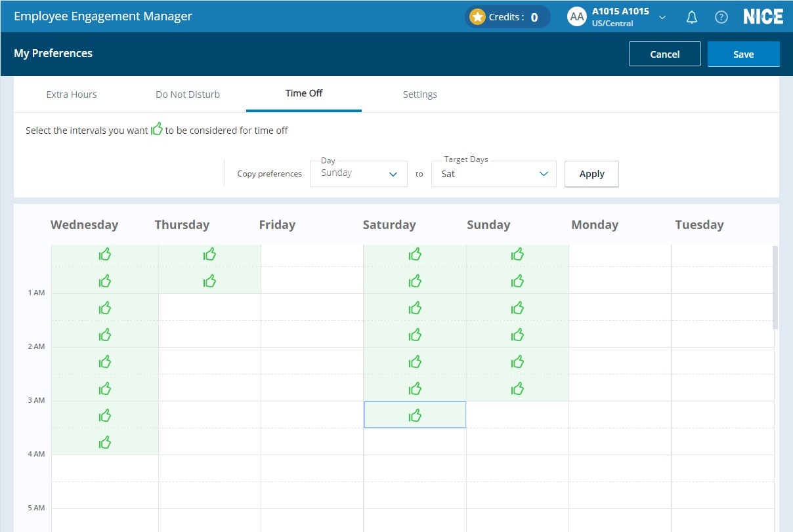Click the help question mark icon
Image resolution: width=793 pixels, height=532 pixels.
coord(721,17)
